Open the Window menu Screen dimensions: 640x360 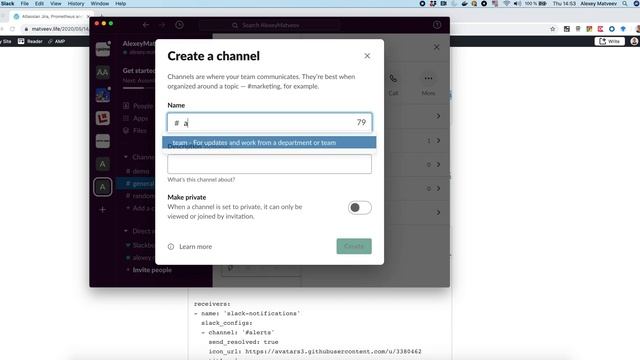coord(100,4)
